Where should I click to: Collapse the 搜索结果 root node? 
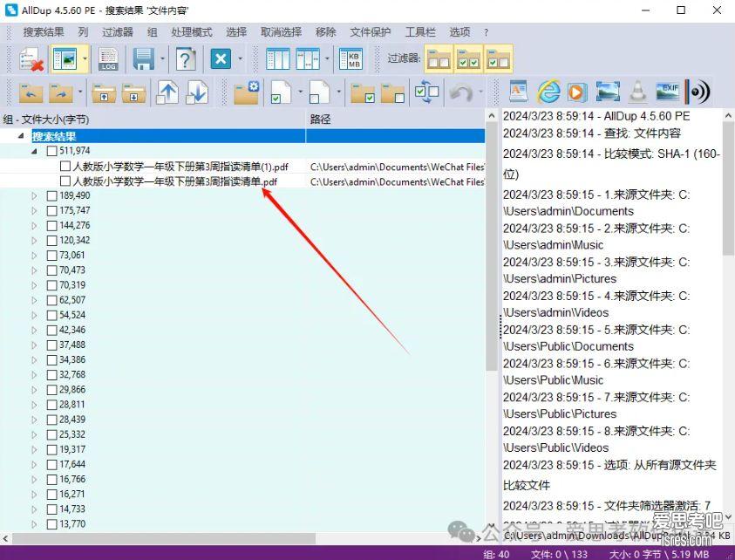click(x=21, y=136)
